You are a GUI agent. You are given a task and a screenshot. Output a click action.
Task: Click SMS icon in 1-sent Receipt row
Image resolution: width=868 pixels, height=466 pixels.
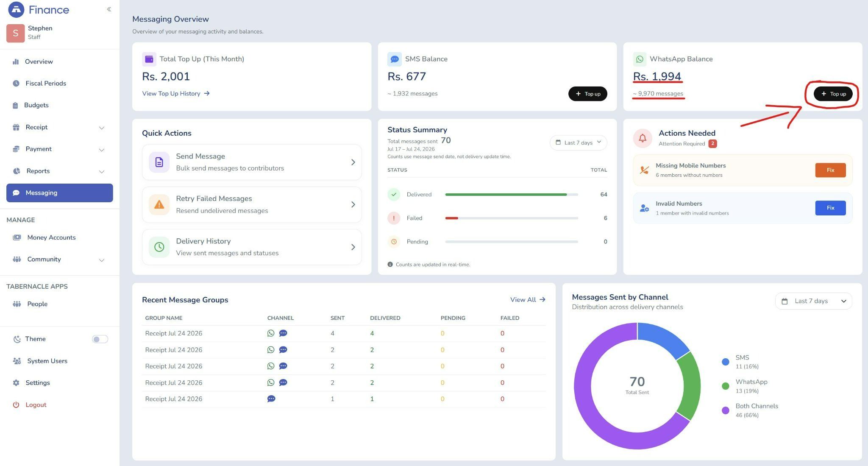[x=271, y=399]
